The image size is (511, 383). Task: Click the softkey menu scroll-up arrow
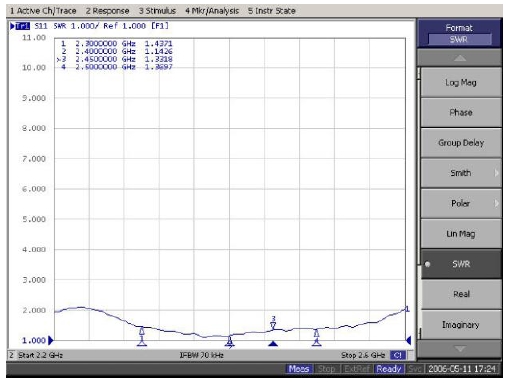coord(459,58)
